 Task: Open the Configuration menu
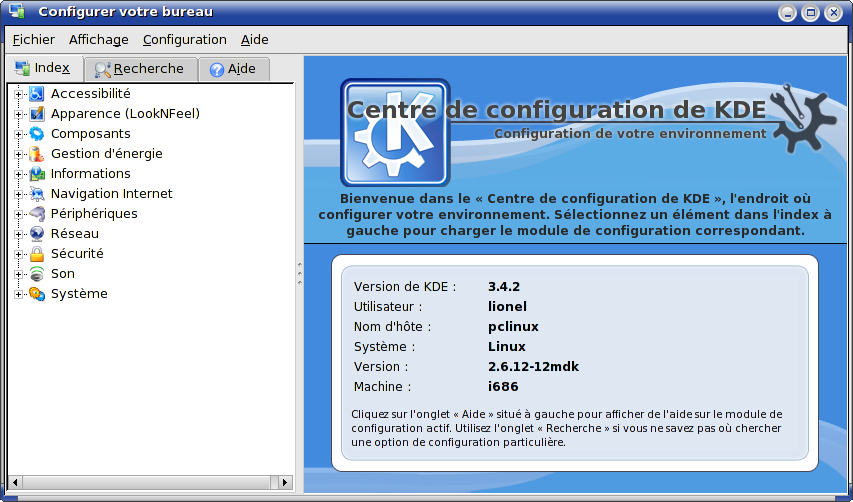[x=184, y=40]
